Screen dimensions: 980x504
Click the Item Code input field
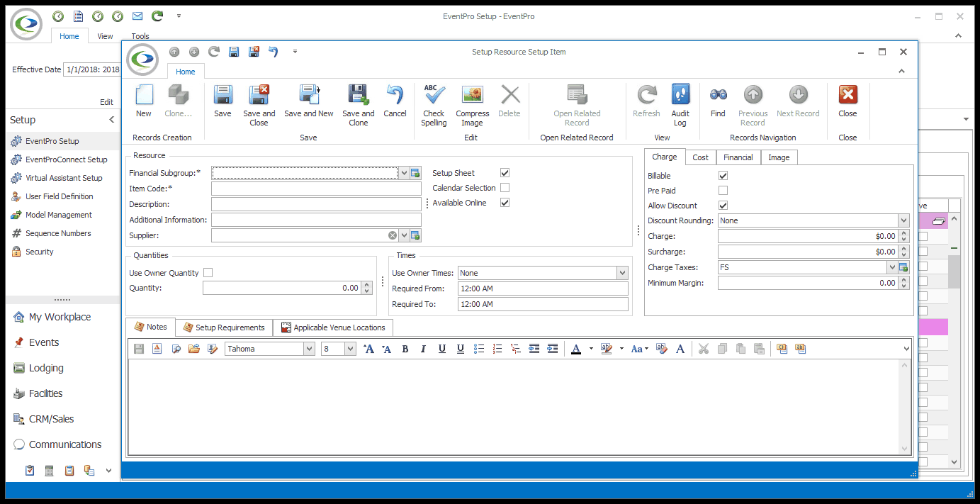[x=316, y=189]
